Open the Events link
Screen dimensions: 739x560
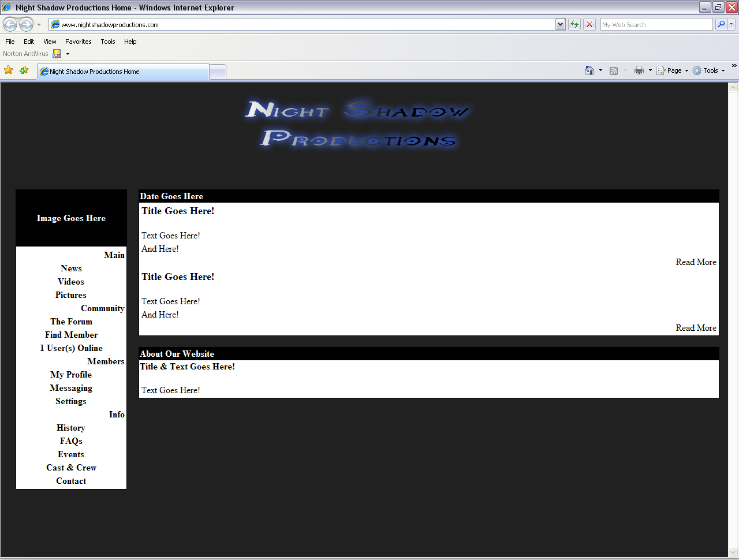point(71,454)
